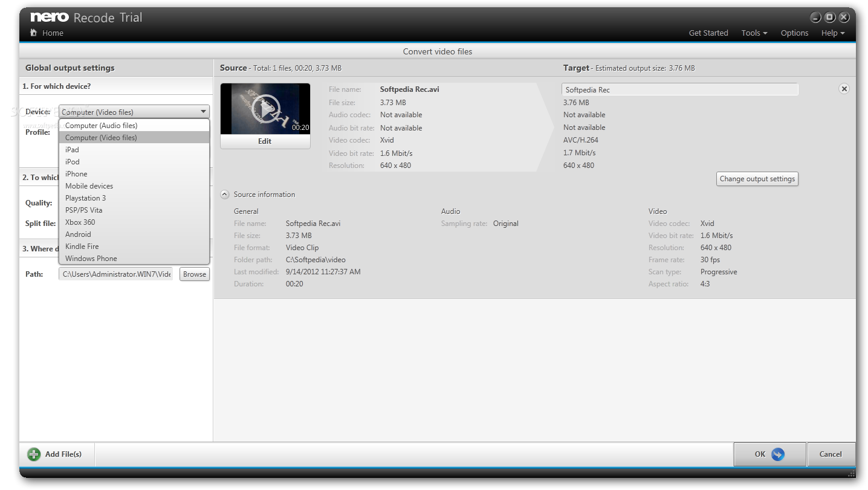Open the Tools menu
Screen dimensions: 868x490
click(x=754, y=33)
